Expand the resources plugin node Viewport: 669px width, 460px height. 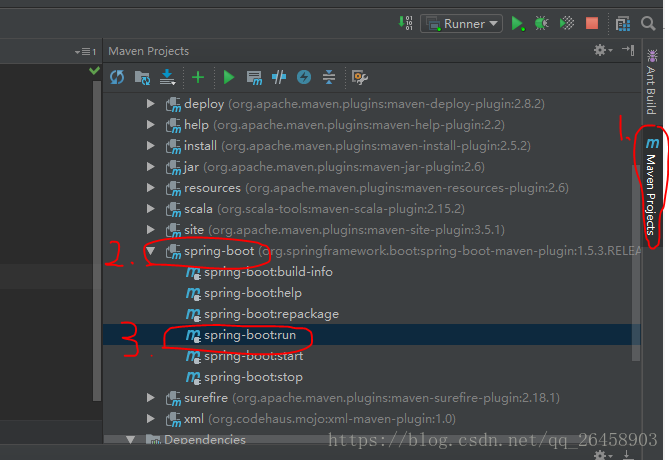coord(150,188)
